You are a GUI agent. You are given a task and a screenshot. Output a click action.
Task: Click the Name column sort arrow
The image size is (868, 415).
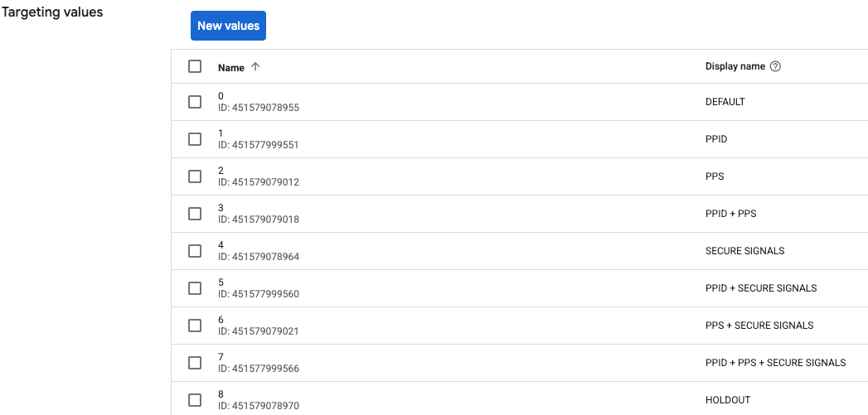pos(255,67)
